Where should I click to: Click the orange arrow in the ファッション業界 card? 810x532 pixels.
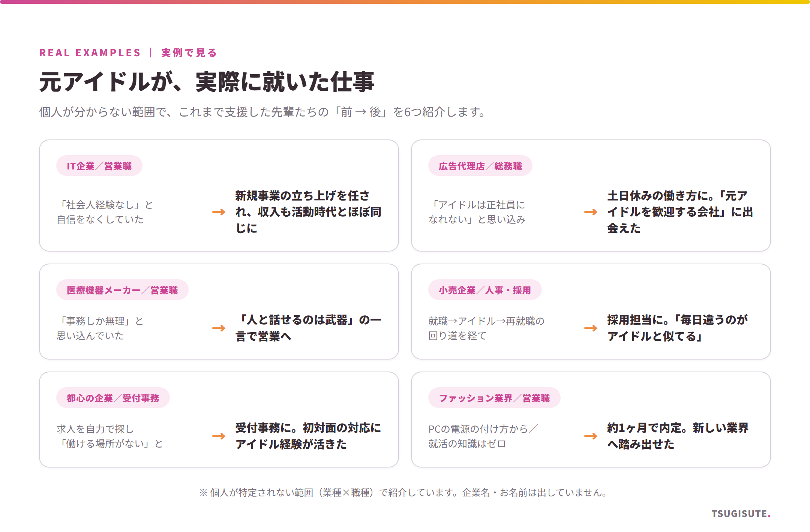point(591,436)
